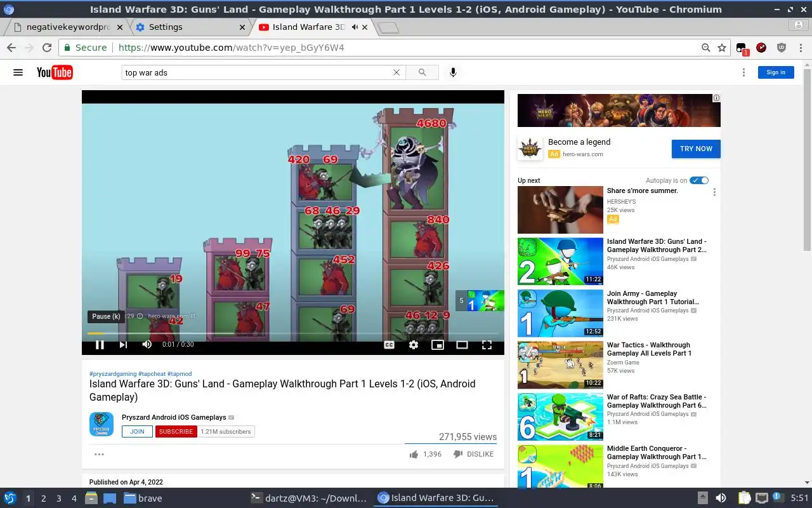Viewport: 812px width, 508px height.
Task: Click the ad info icon on banner
Action: point(716,98)
